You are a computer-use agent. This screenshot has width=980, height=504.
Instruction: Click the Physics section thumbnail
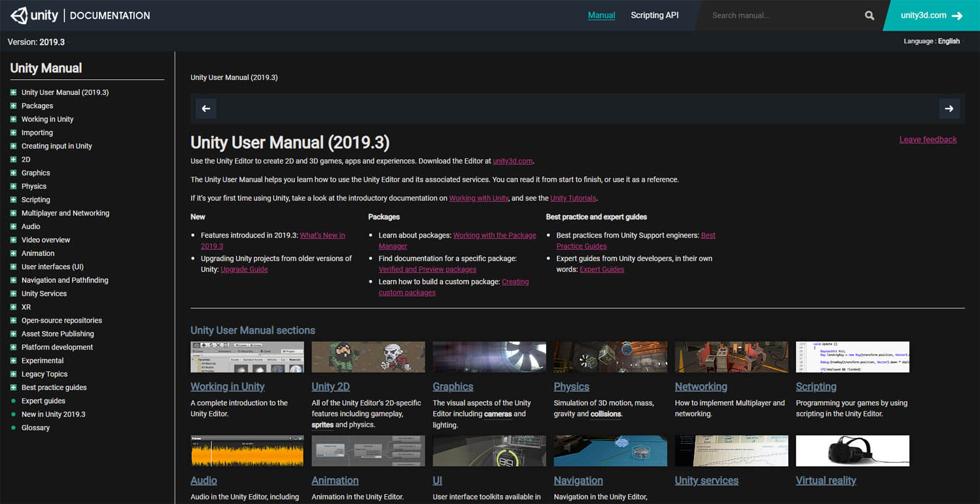pos(610,357)
